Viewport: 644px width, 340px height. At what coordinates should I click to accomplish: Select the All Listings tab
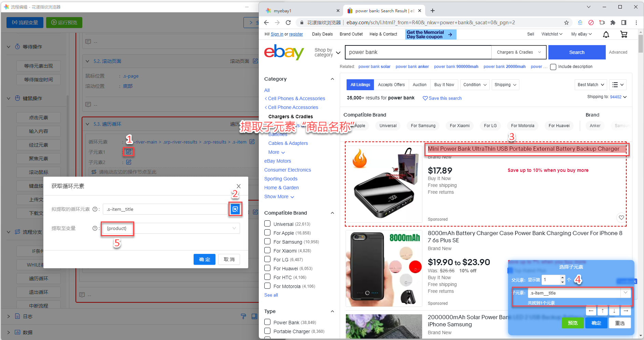[360, 85]
